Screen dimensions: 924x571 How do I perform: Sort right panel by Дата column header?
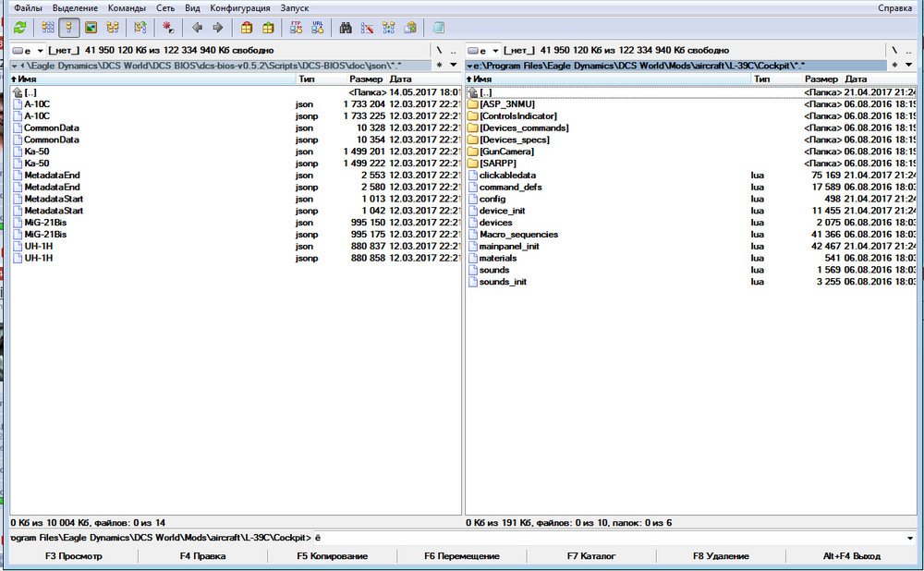856,79
